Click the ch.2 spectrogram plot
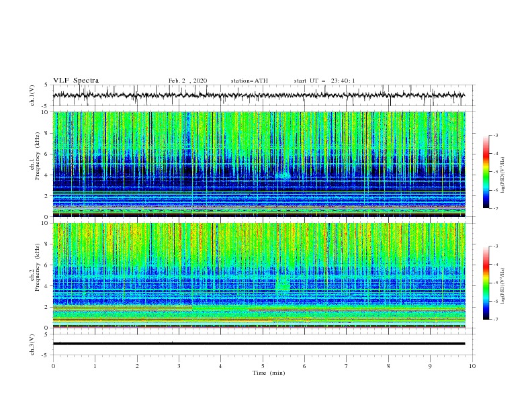The image size is (532, 411). pyautogui.click(x=259, y=275)
